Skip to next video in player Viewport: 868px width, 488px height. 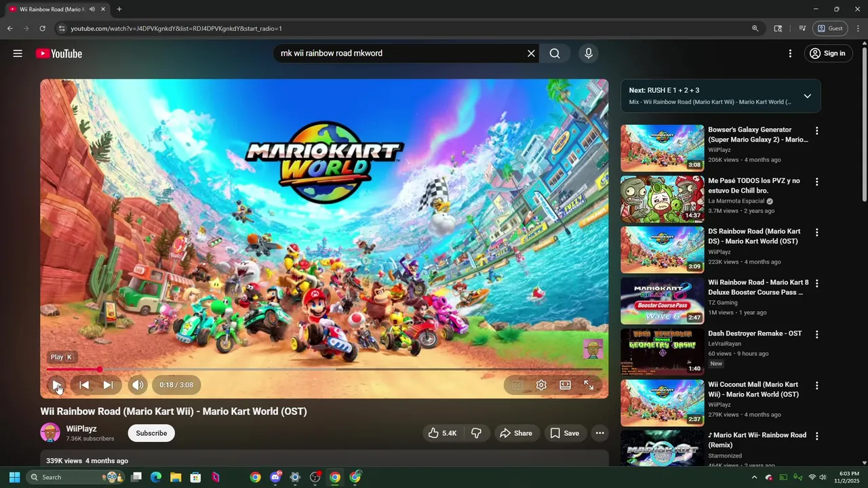point(108,385)
